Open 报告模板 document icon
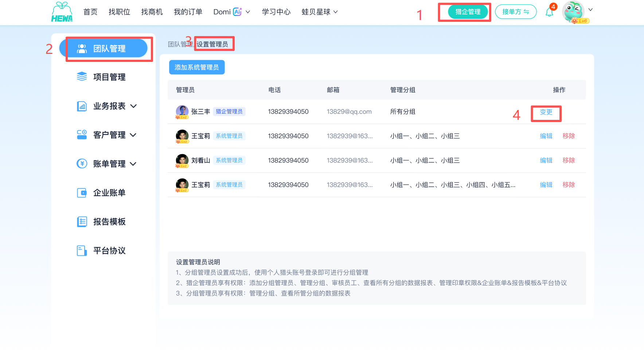Screen dimensions: 644x353 (x=82, y=221)
